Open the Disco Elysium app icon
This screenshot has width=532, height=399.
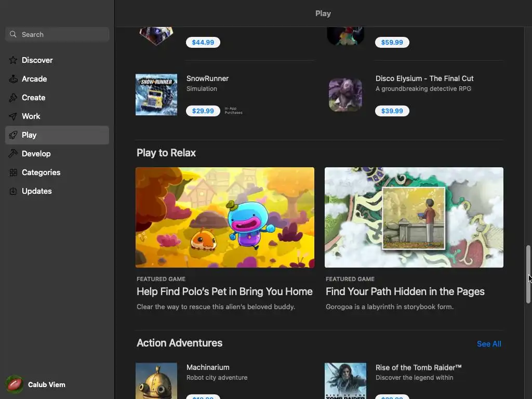[x=345, y=95]
